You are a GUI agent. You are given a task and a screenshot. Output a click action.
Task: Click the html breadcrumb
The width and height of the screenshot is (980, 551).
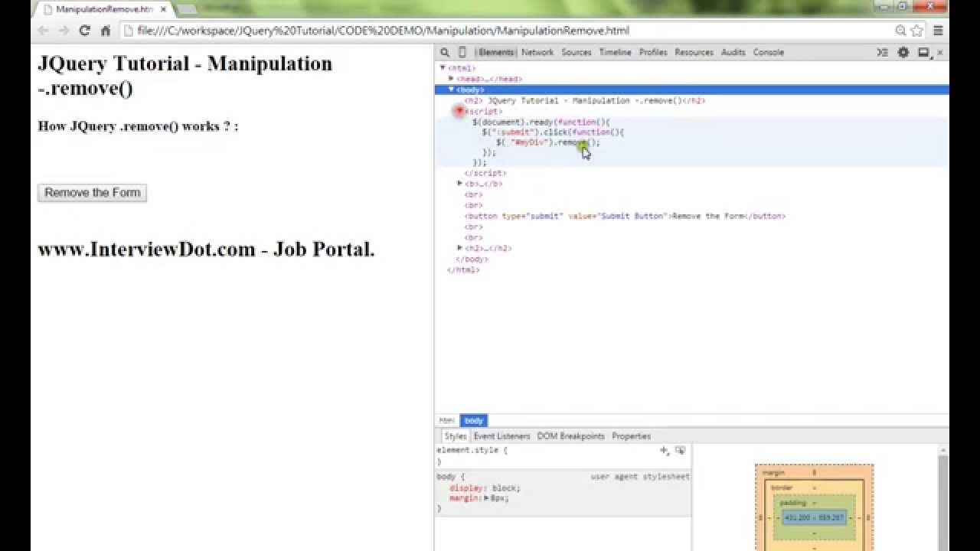tap(447, 420)
